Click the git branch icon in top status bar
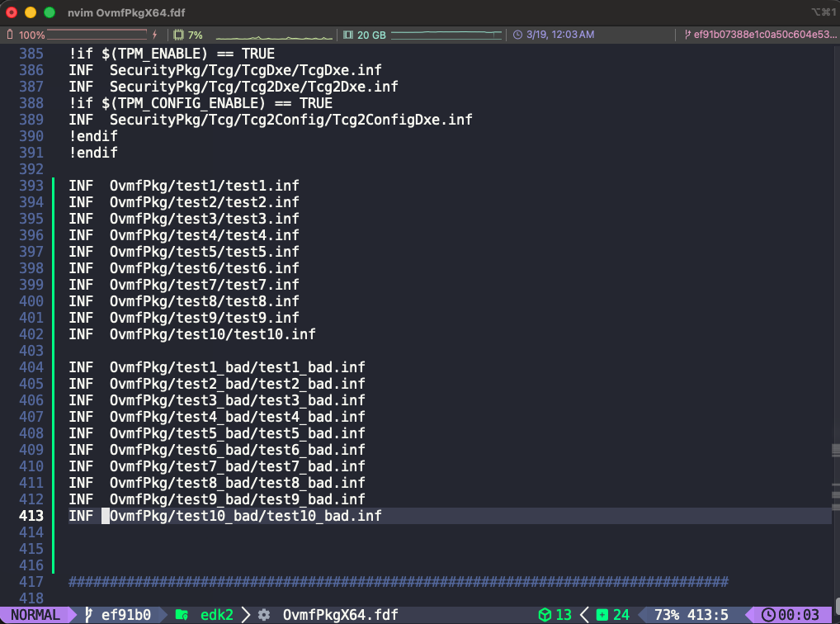The height and width of the screenshot is (624, 840). (x=687, y=35)
